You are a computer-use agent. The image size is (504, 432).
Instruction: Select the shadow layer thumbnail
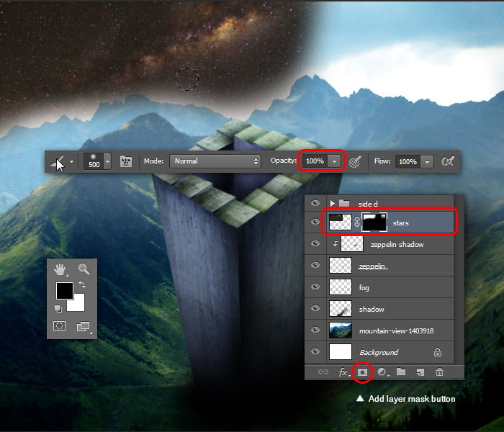click(x=341, y=309)
